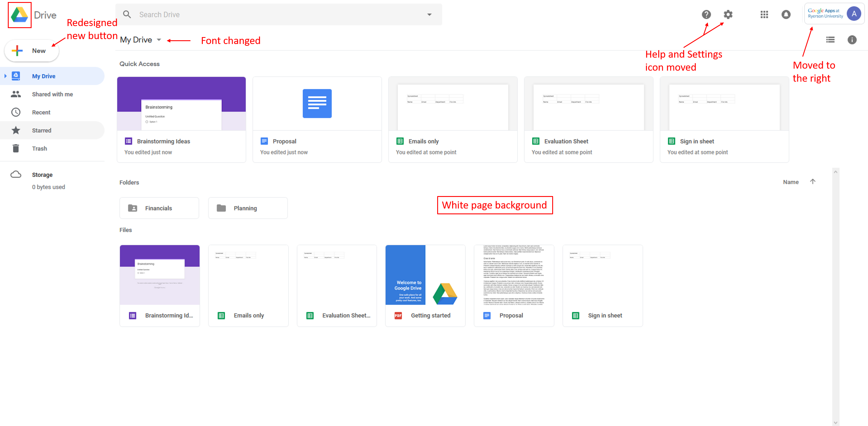Click the search magnifier icon
This screenshot has height=426, width=868.
[x=127, y=14]
